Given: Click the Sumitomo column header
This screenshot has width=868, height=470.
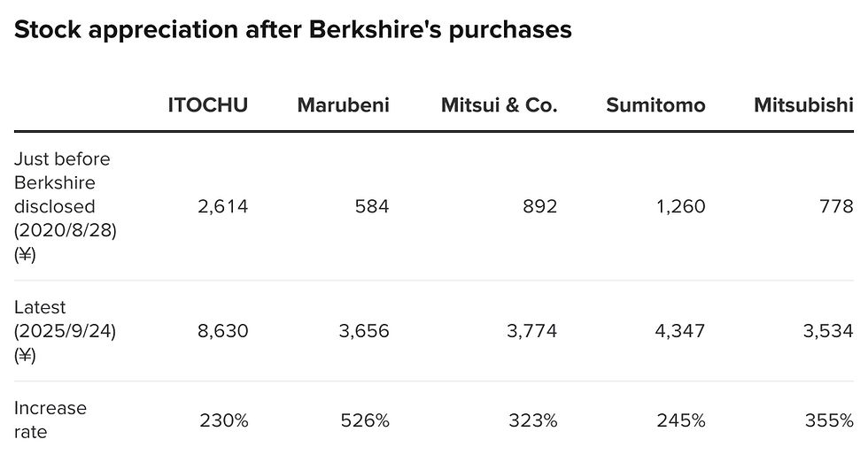Looking at the screenshot, I should [655, 105].
